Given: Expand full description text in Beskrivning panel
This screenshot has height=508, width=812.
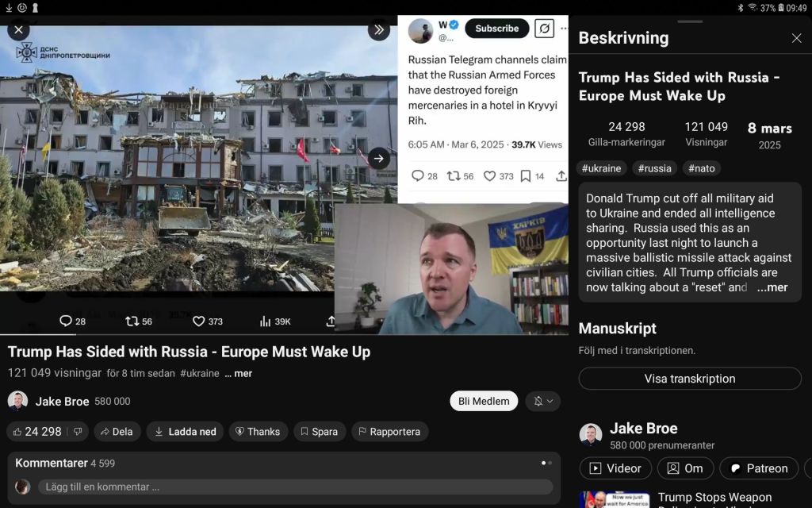Looking at the screenshot, I should coord(772,287).
